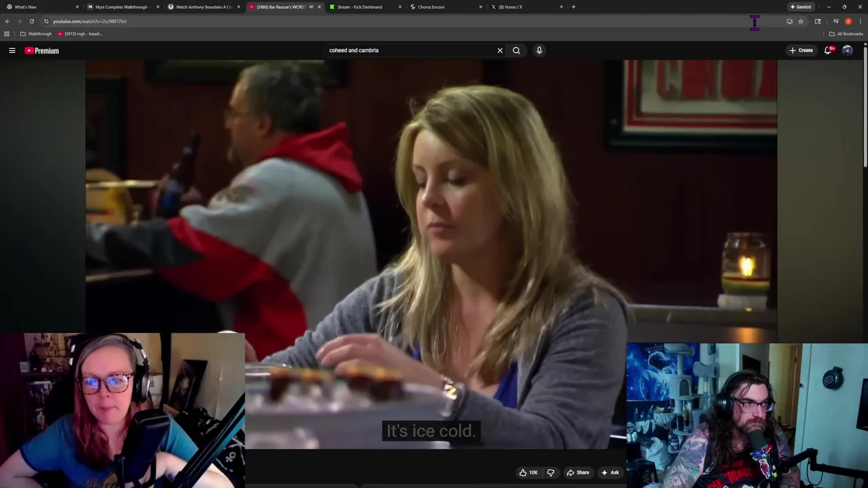
Task: Close the Chorus Encore tab
Action: click(481, 7)
